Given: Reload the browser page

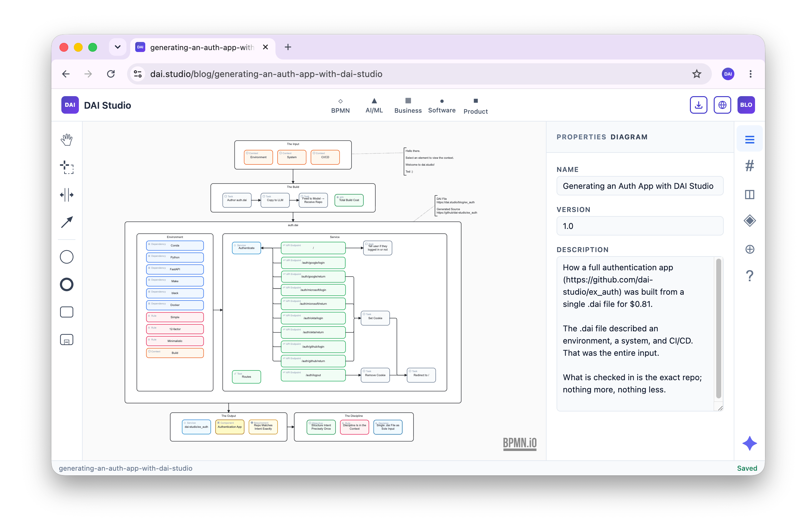Looking at the screenshot, I should [x=111, y=74].
